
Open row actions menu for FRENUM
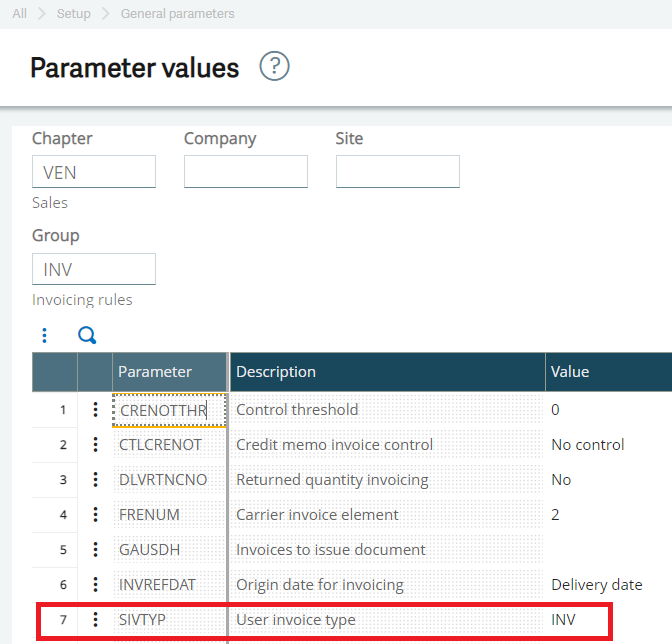click(x=95, y=514)
